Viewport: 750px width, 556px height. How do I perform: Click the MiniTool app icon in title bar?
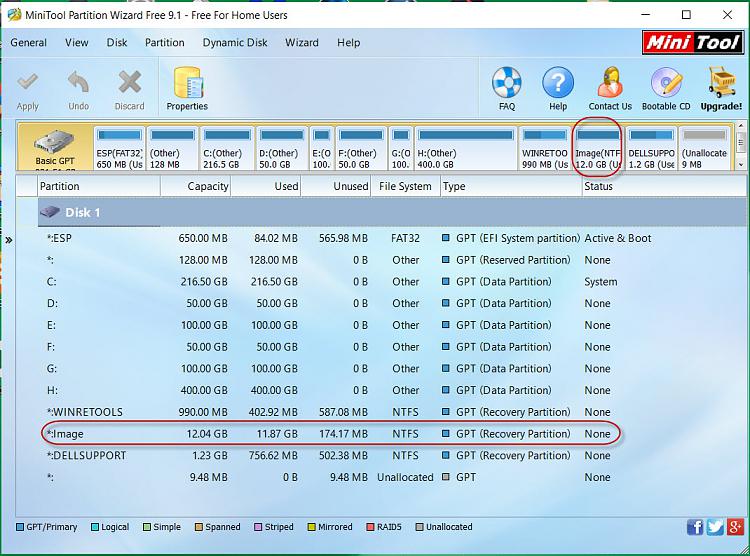(14, 15)
